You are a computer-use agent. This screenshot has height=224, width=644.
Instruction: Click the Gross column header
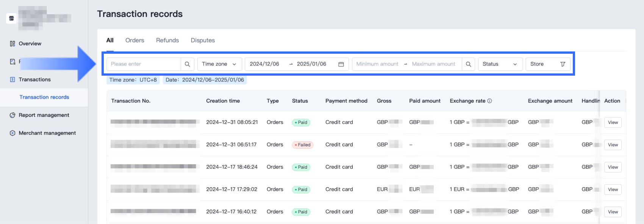click(x=384, y=101)
